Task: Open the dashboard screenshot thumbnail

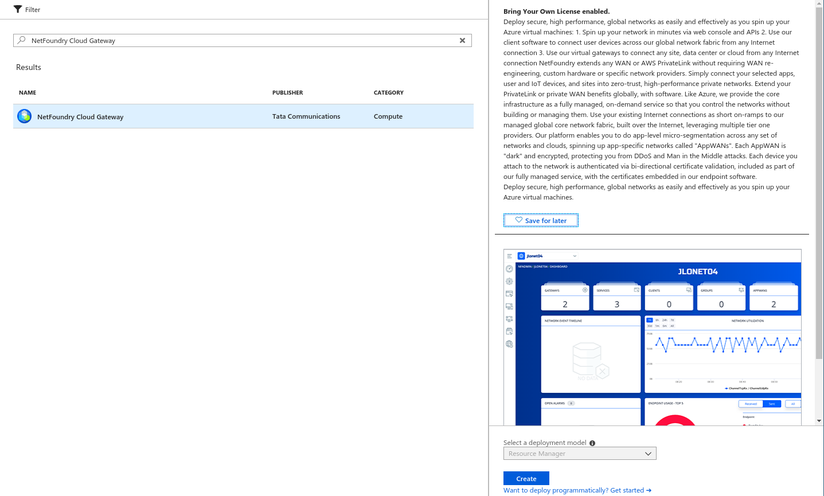Action: point(652,337)
